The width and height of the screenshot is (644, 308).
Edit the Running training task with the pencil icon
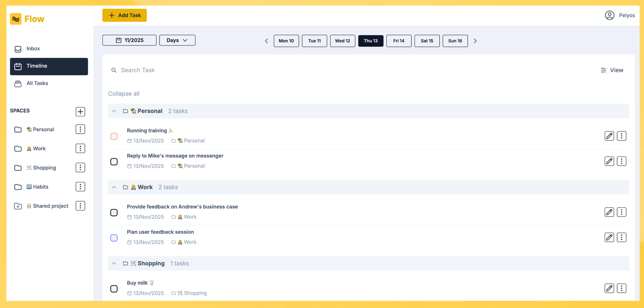(x=609, y=136)
